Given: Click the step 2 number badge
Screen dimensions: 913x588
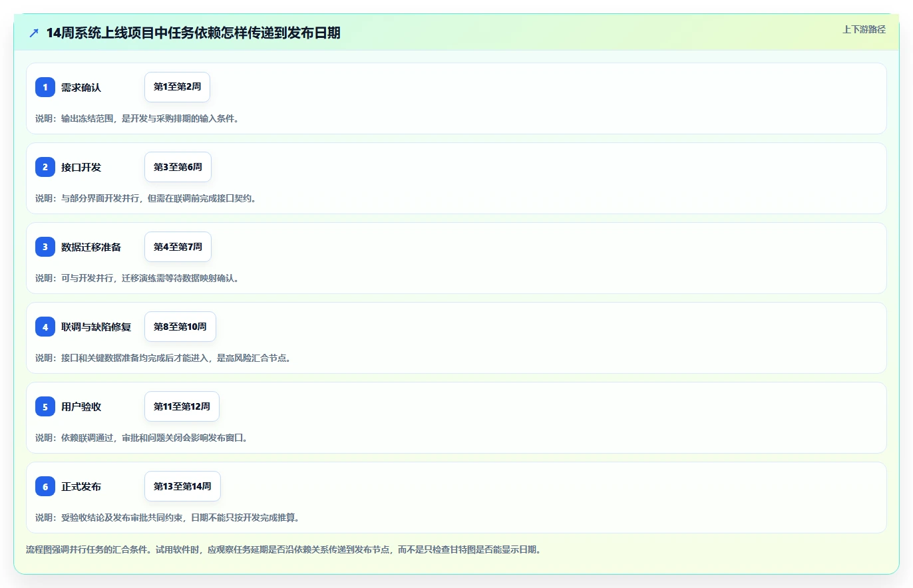Looking at the screenshot, I should 45,167.
